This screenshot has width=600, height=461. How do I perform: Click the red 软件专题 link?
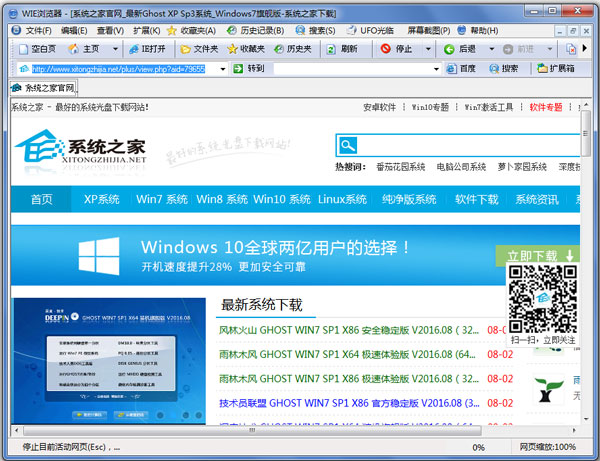[546, 107]
